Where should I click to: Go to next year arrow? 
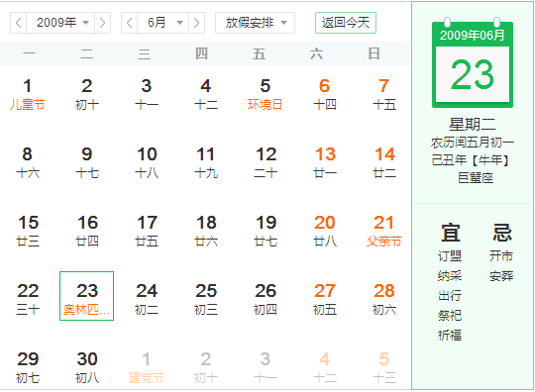[x=102, y=23]
